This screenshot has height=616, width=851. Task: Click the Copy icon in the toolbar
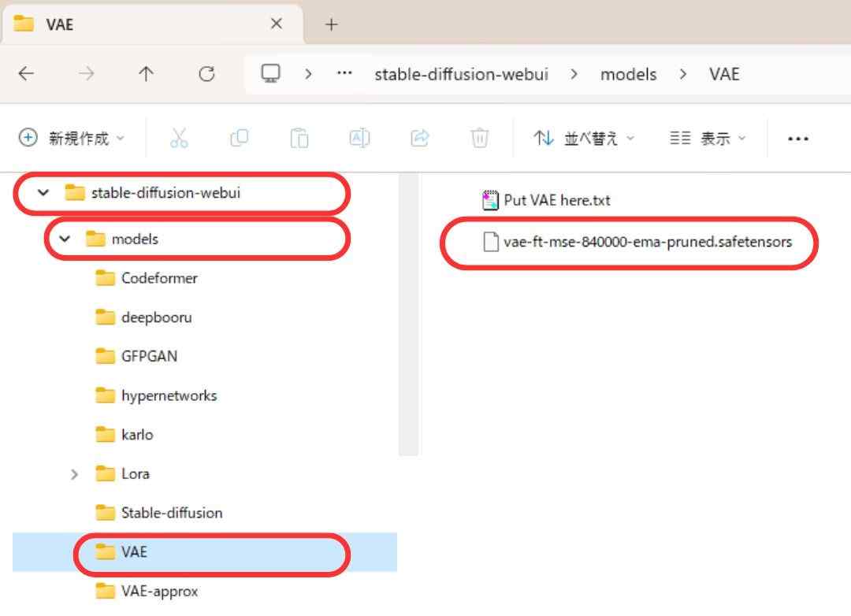click(x=240, y=138)
